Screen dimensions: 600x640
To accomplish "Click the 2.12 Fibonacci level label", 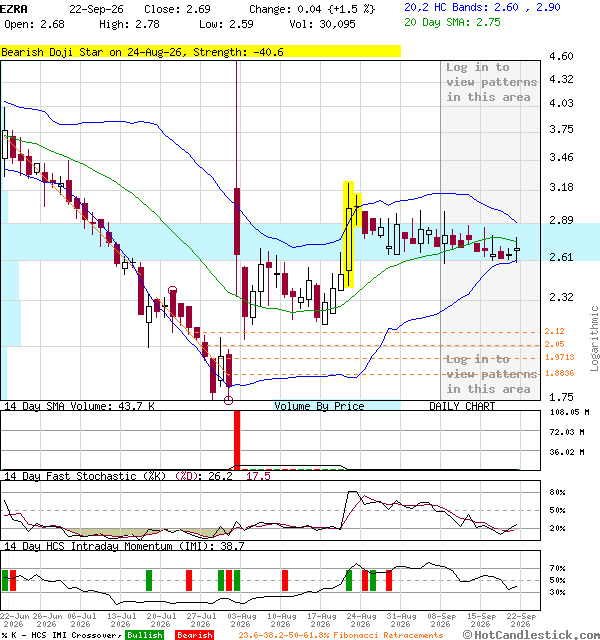I will click(554, 331).
